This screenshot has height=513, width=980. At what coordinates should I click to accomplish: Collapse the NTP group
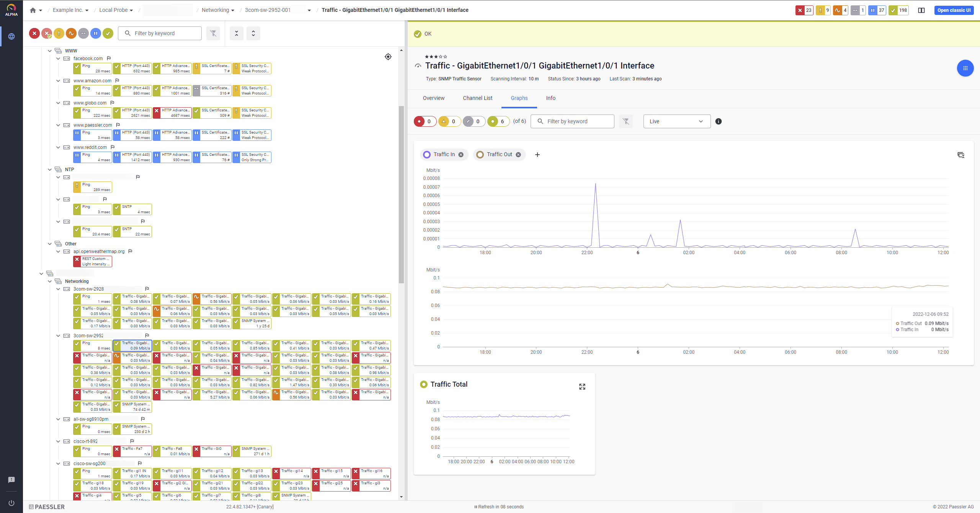coord(50,169)
